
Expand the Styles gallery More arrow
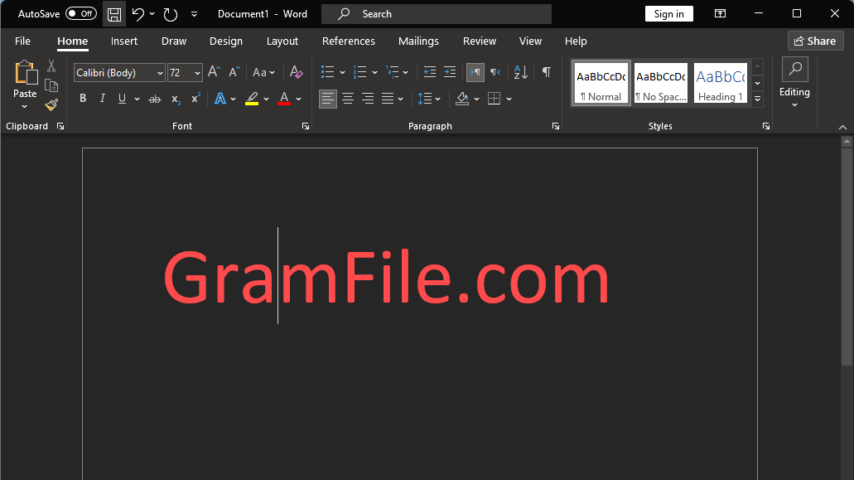pos(757,99)
